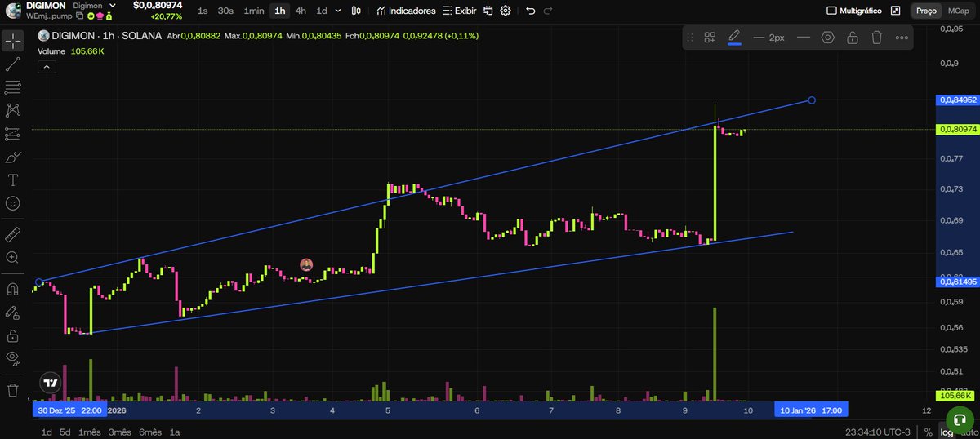Screen dimensions: 980x439
Task: Delete the selected trend line
Action: (x=876, y=38)
